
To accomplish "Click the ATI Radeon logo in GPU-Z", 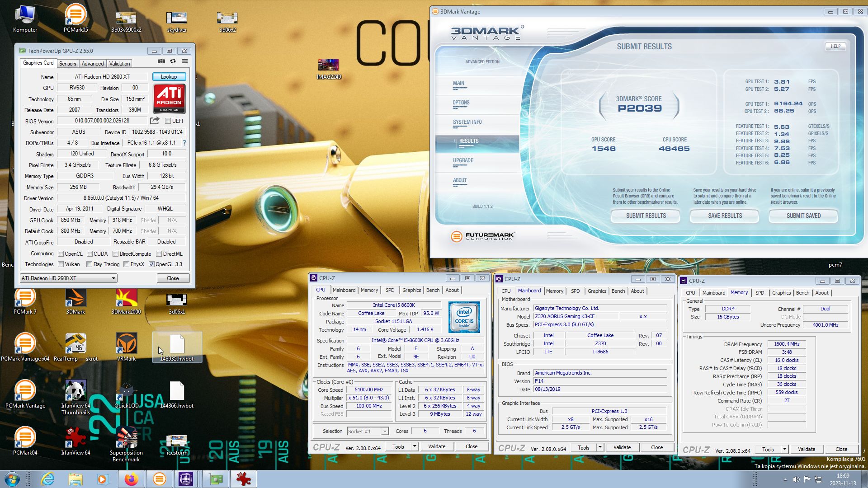I will coord(169,98).
